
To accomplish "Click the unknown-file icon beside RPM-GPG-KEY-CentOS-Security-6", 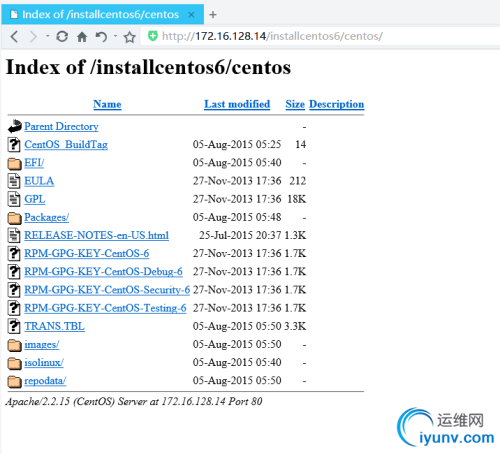I will (x=14, y=290).
